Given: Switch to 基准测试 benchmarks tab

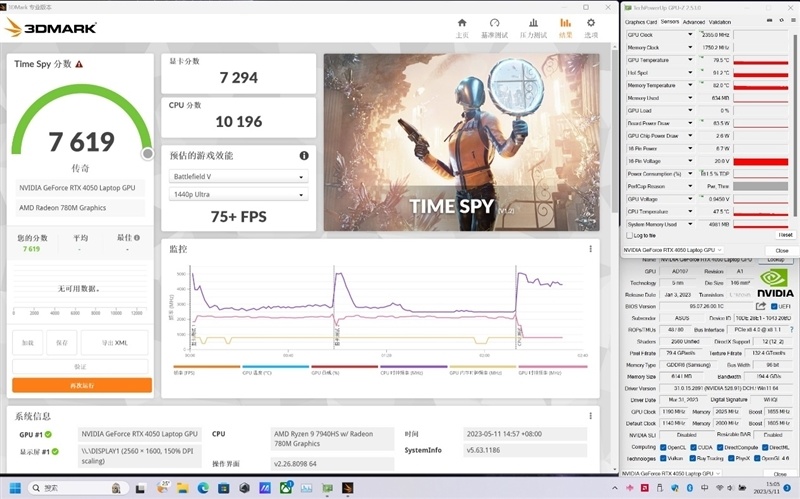Looking at the screenshot, I should [494, 29].
